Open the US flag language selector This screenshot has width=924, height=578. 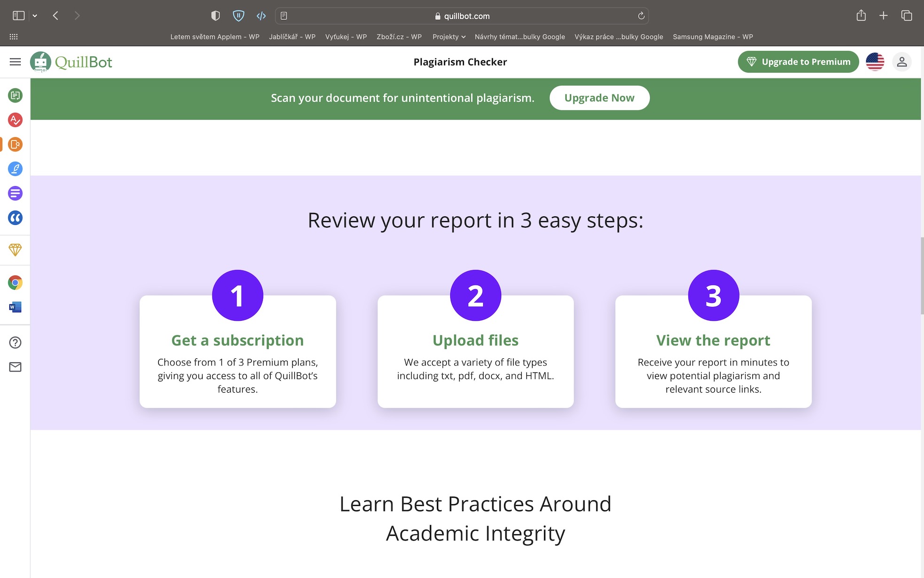(x=875, y=62)
